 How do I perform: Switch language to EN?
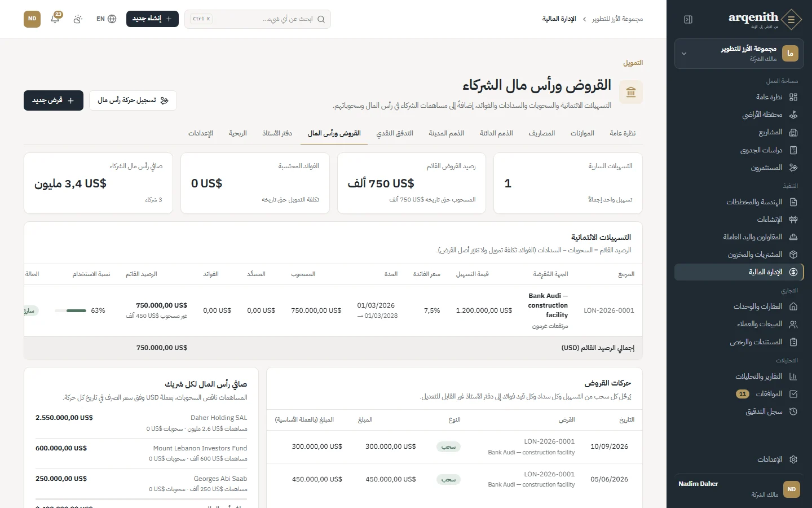click(x=106, y=19)
